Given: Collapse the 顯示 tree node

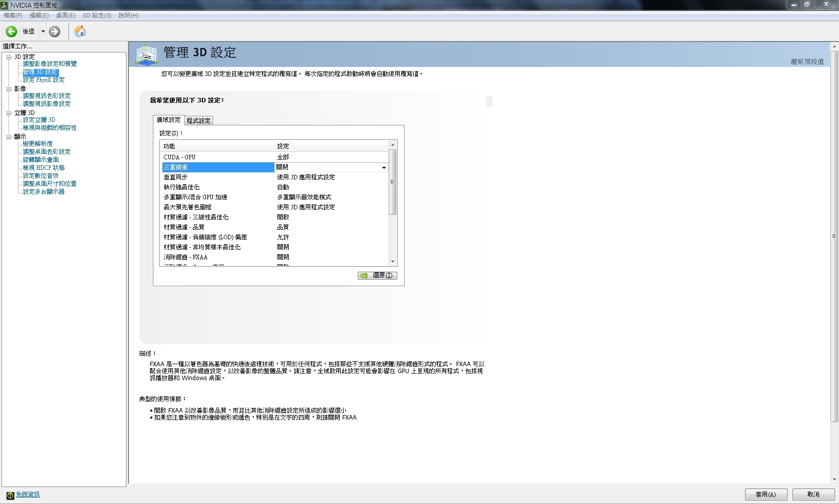Looking at the screenshot, I should (x=8, y=137).
